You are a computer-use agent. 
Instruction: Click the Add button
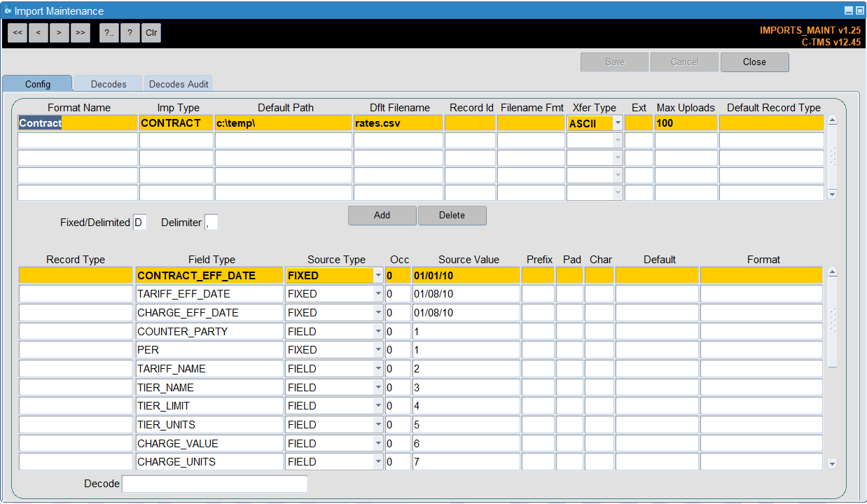(x=382, y=216)
